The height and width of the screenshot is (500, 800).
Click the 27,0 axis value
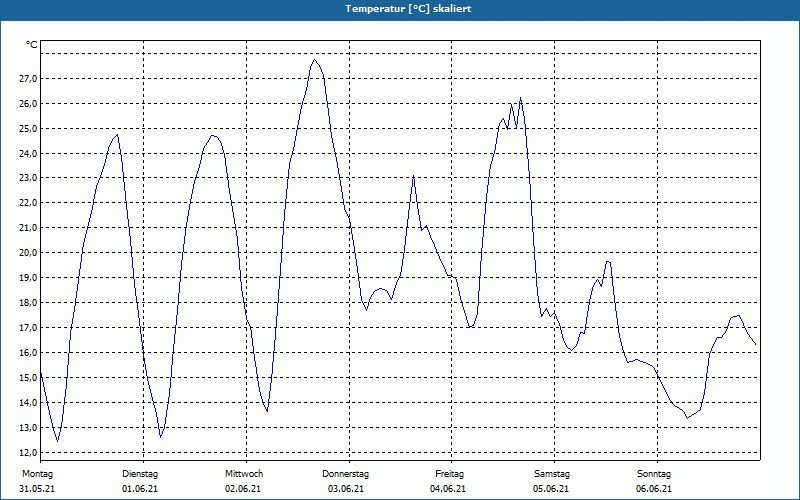click(x=29, y=79)
